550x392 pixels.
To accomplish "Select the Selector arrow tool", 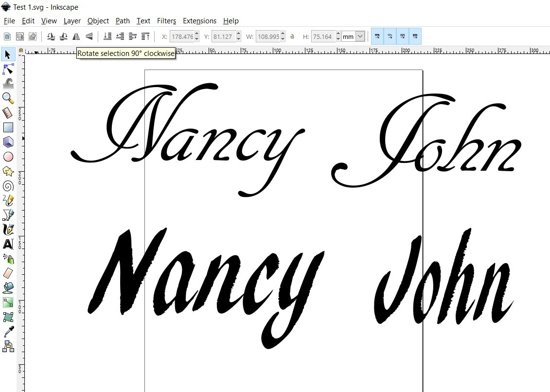I will (8, 55).
